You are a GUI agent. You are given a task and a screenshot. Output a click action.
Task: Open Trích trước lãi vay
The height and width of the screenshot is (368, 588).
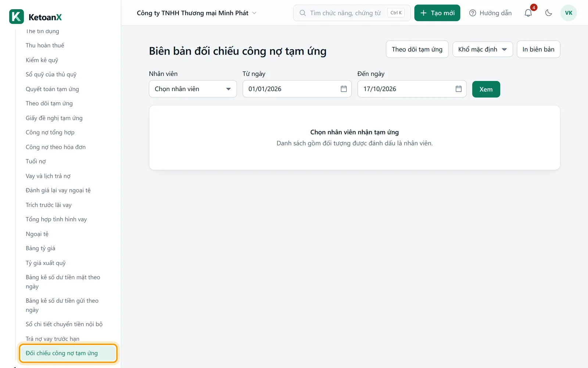click(49, 205)
